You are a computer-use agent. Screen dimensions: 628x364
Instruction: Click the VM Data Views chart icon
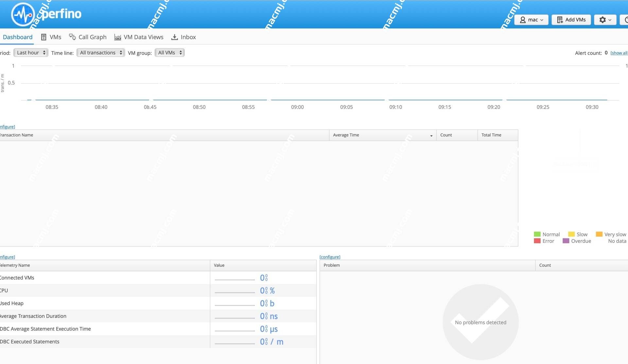point(118,37)
